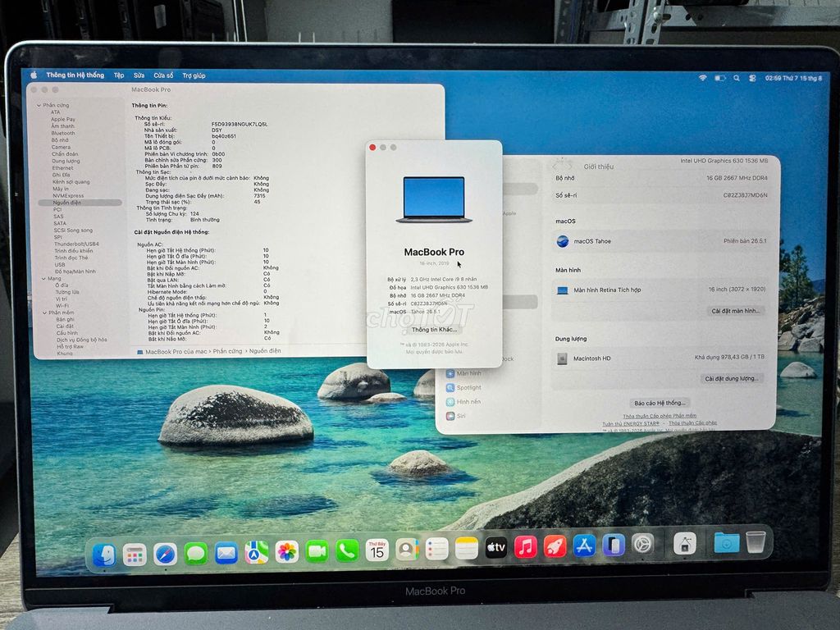Open Siri in System Settings sidebar
The height and width of the screenshot is (630, 840).
(456, 416)
